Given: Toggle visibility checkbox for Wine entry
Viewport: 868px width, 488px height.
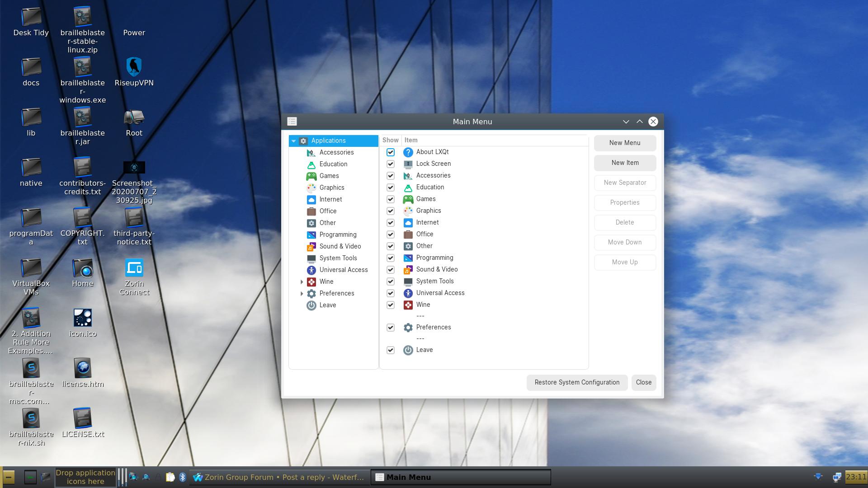Looking at the screenshot, I should pos(391,305).
